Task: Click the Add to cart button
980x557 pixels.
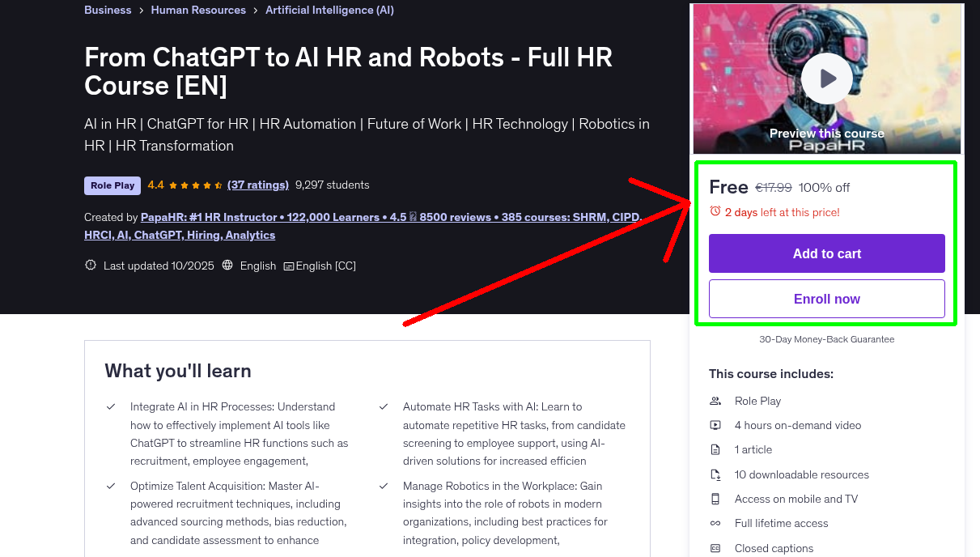Action: tap(826, 253)
